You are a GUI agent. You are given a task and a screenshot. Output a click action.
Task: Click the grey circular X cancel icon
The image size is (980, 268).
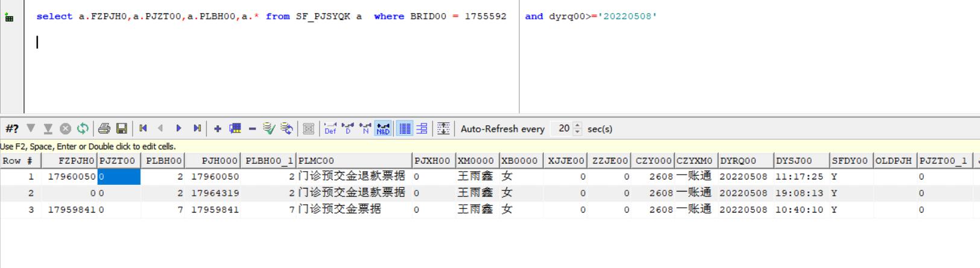pos(66,129)
